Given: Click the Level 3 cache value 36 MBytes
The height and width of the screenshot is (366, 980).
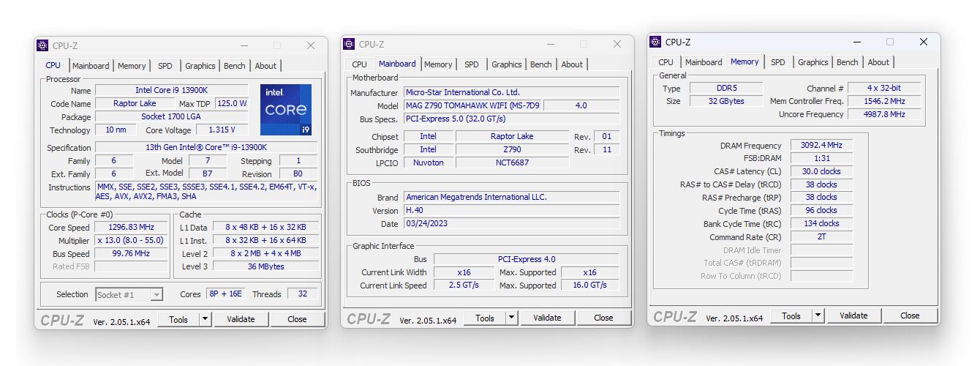Looking at the screenshot, I should pyautogui.click(x=265, y=267).
